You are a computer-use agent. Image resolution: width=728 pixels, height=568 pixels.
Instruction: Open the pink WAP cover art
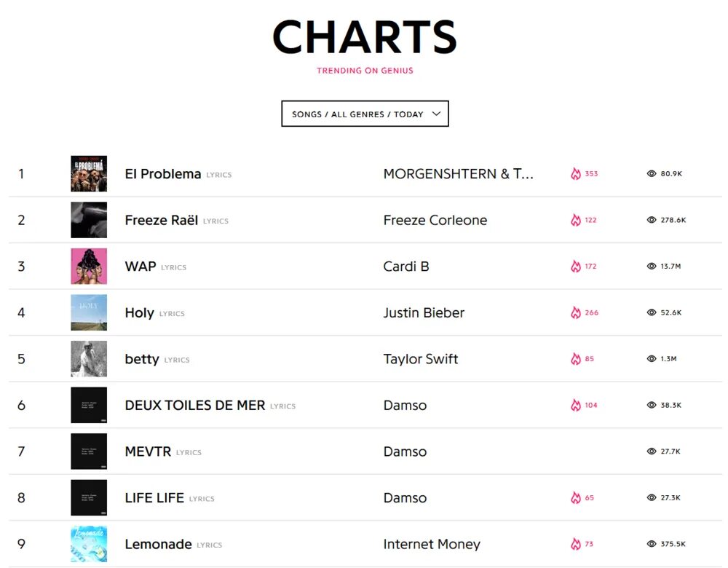[x=89, y=267]
